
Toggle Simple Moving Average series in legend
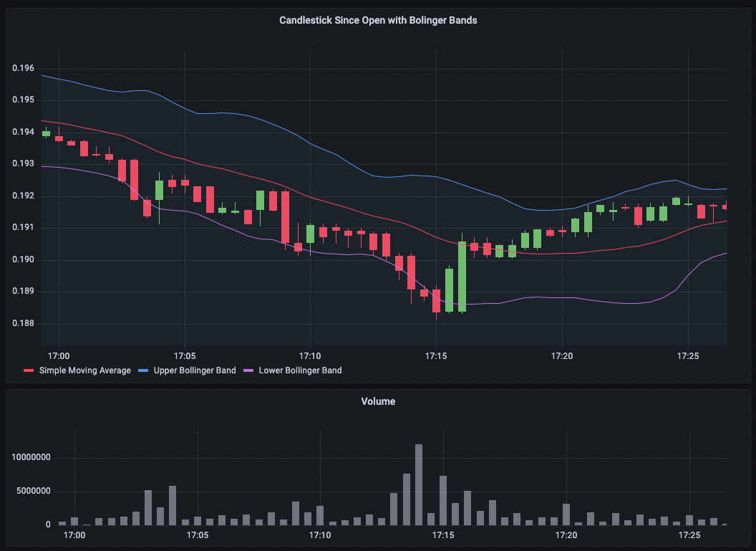point(84,370)
